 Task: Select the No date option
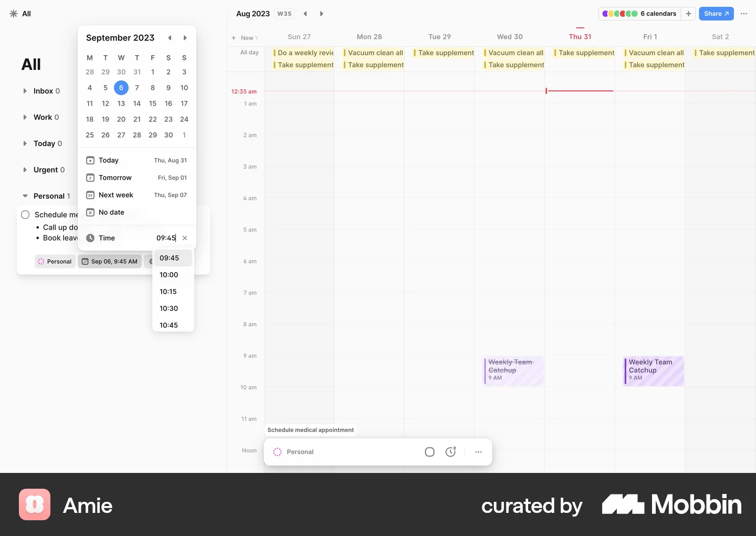(x=136, y=212)
